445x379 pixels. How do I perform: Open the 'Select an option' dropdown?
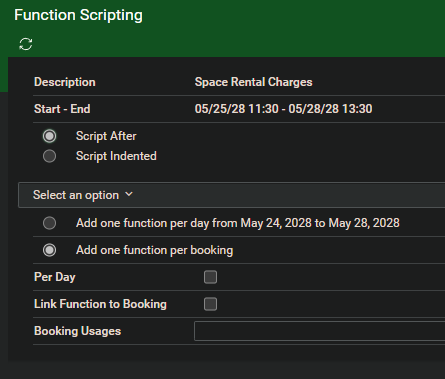(232, 195)
